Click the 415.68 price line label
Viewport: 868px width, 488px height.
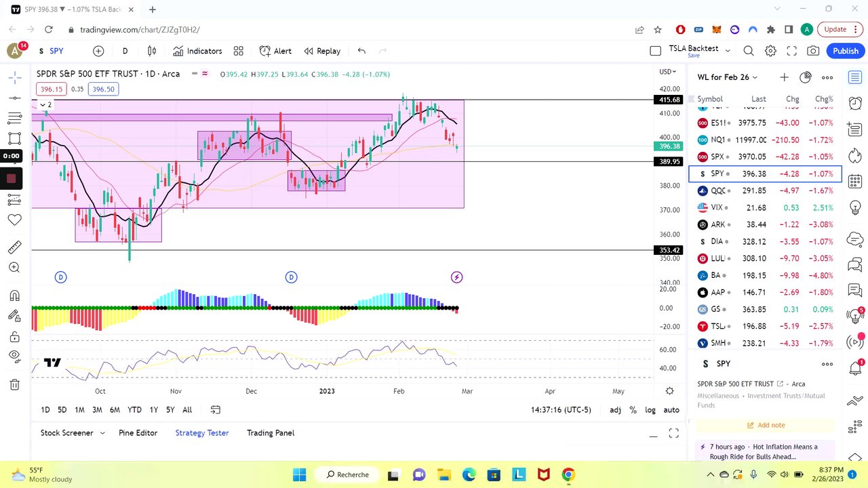pyautogui.click(x=669, y=100)
